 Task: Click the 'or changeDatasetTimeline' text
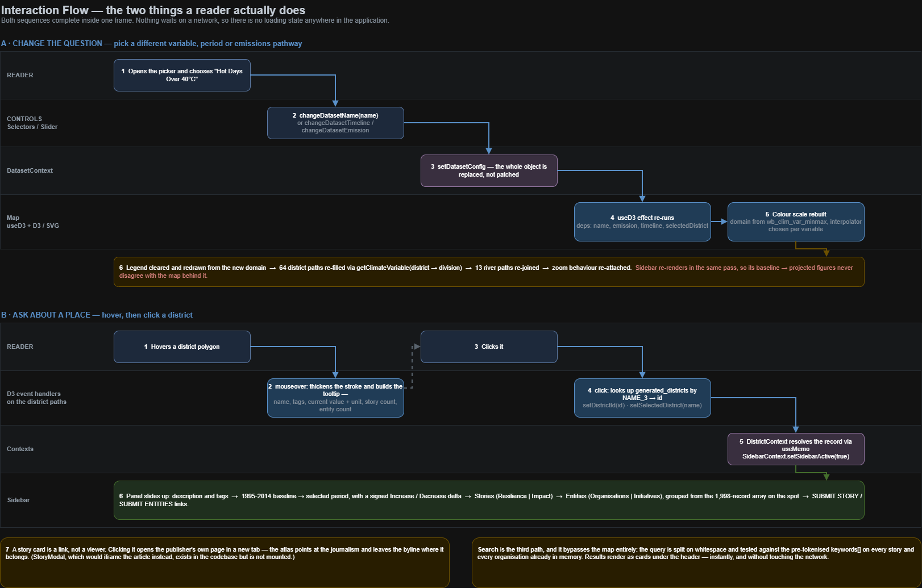335,127
